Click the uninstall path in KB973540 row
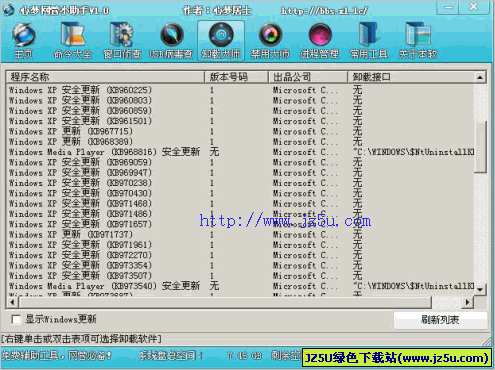495x370 pixels. point(413,286)
